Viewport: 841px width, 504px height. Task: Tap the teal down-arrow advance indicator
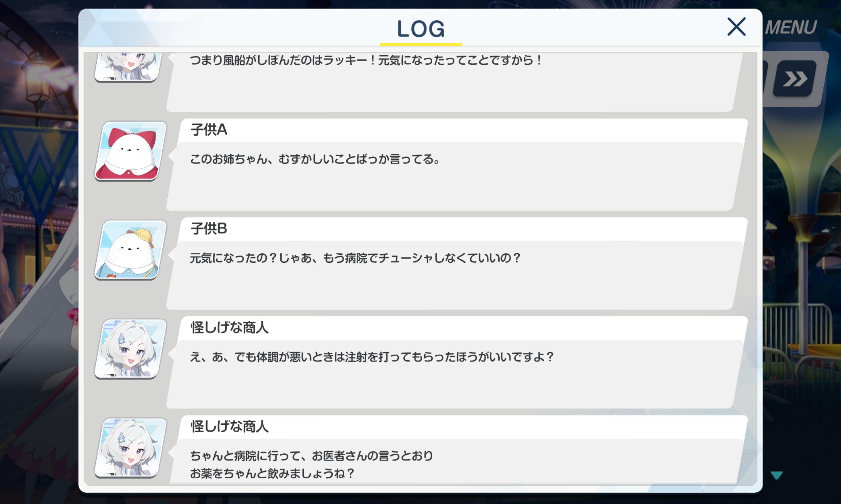(x=777, y=475)
